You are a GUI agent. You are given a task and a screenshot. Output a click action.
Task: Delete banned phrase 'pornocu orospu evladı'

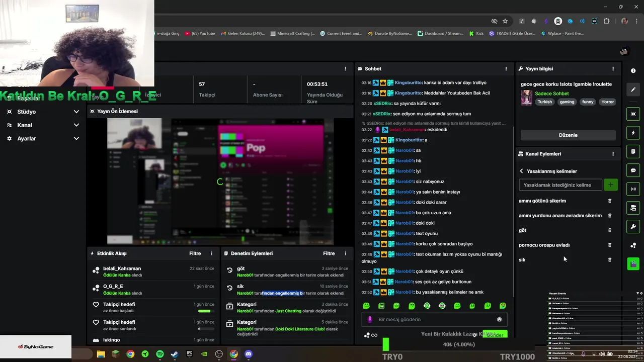click(x=610, y=245)
